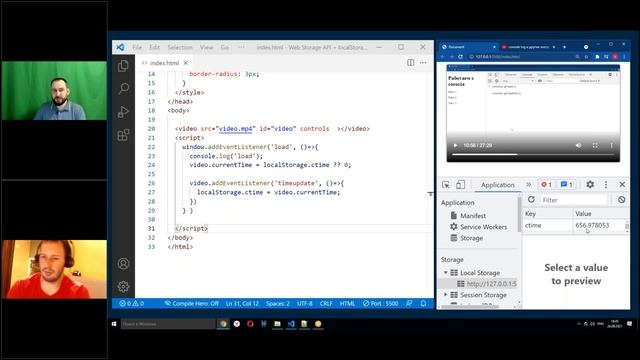Open the Accounts icon in the activity bar

point(123,264)
